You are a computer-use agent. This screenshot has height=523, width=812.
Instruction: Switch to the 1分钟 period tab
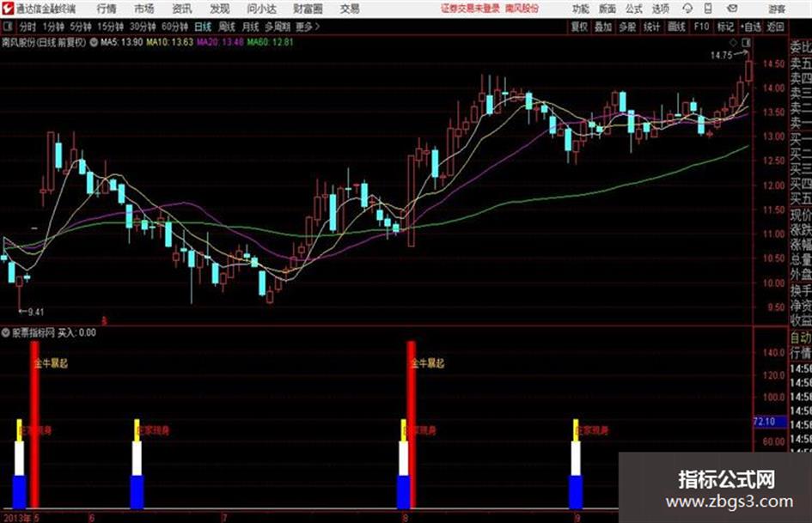coord(52,27)
